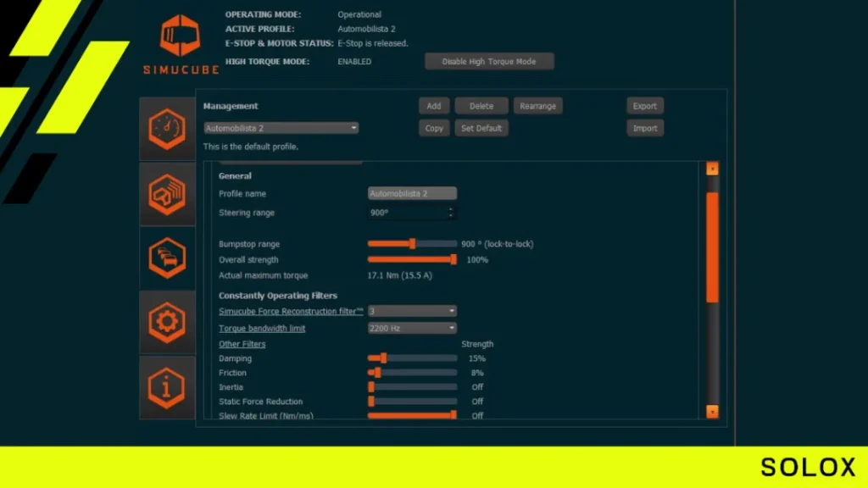This screenshot has height=488, width=868.
Task: Click the Delete profile button
Action: 481,106
